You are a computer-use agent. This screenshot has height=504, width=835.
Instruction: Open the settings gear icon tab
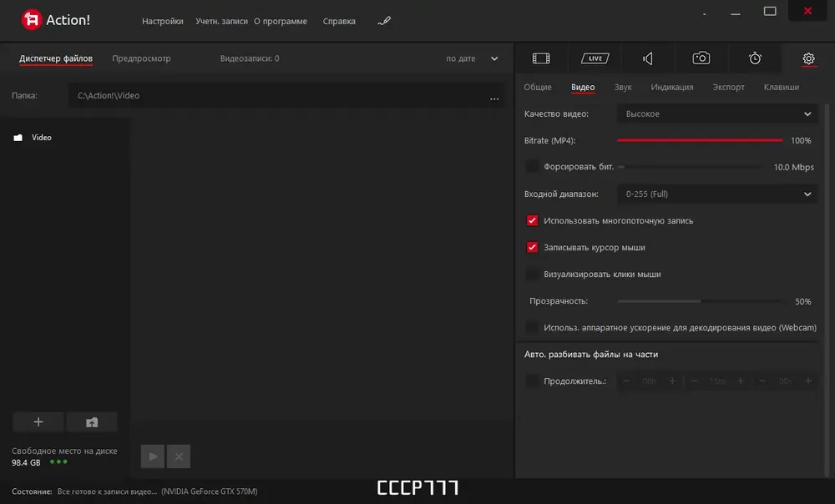coord(808,58)
